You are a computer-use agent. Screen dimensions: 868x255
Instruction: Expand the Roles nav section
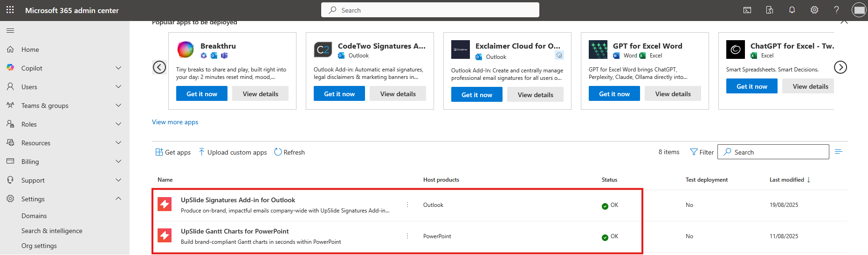[x=118, y=124]
